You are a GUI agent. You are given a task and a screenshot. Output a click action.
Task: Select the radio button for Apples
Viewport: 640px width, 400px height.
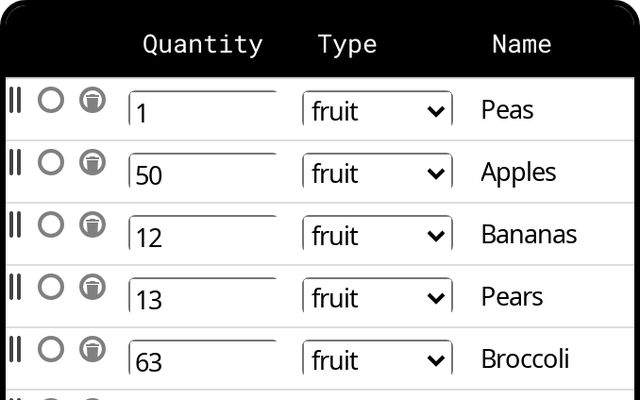[51, 162]
